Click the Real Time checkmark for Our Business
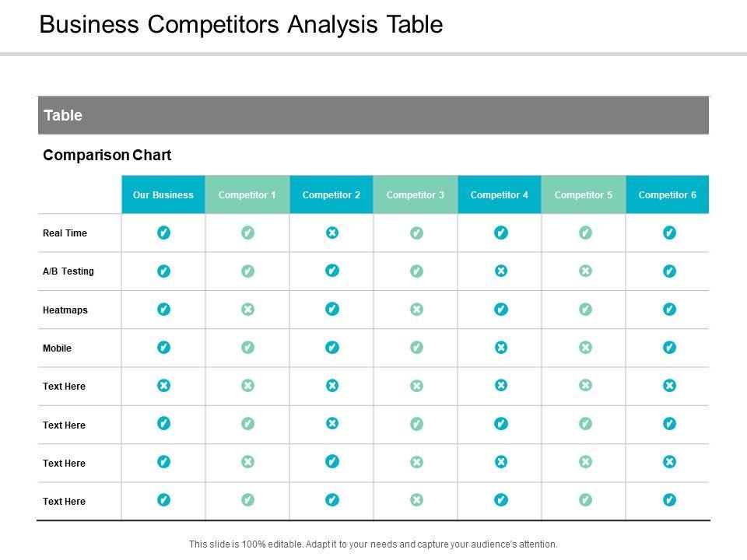Viewport: 747px width, 560px height. tap(163, 233)
